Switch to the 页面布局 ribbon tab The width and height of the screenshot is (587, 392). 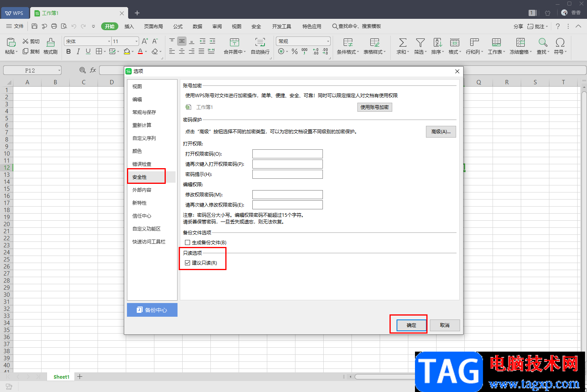pyautogui.click(x=153, y=26)
